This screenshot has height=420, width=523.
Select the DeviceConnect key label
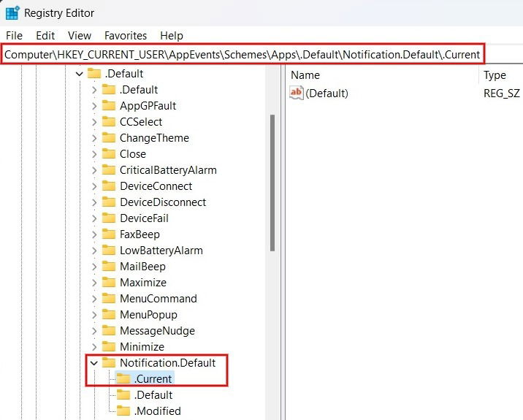point(156,186)
